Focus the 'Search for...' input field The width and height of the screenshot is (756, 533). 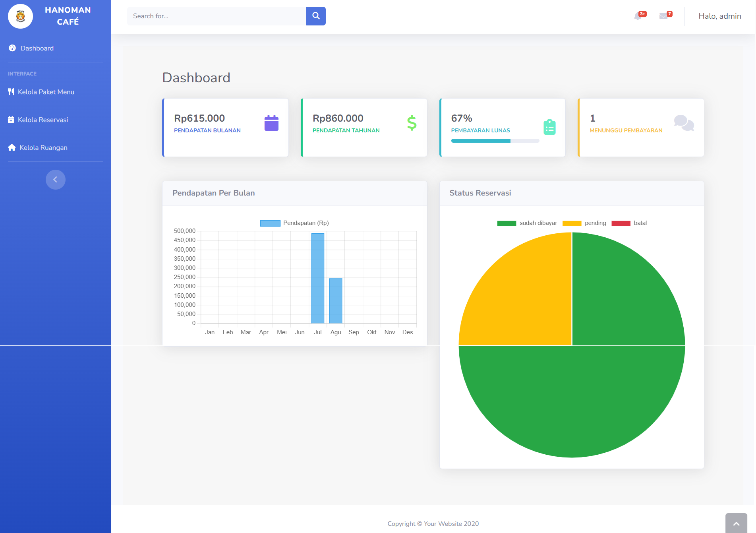pos(217,16)
